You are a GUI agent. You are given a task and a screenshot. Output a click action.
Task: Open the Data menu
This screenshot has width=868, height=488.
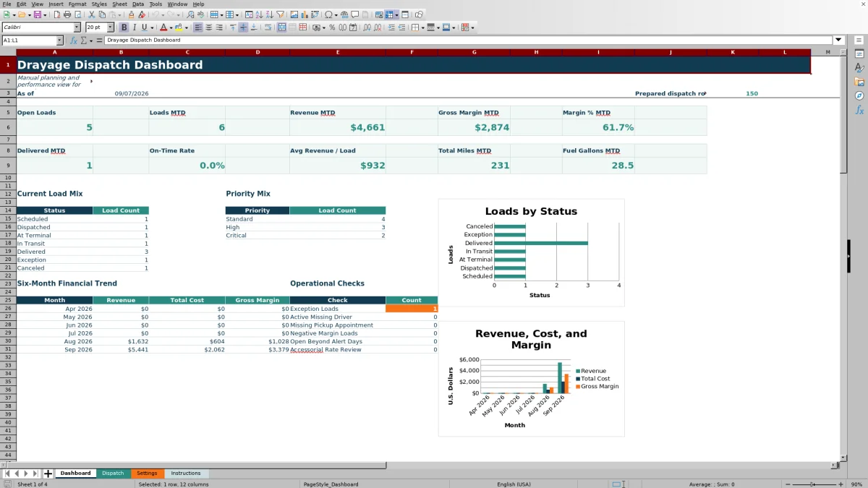[x=137, y=4]
